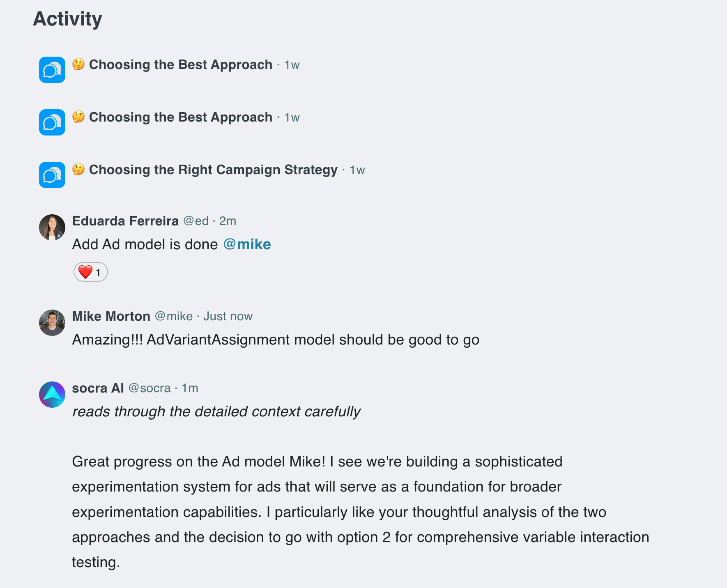This screenshot has width=727, height=588.
Task: Toggle the heart reaction on Eduarda's comment
Action: click(x=91, y=272)
